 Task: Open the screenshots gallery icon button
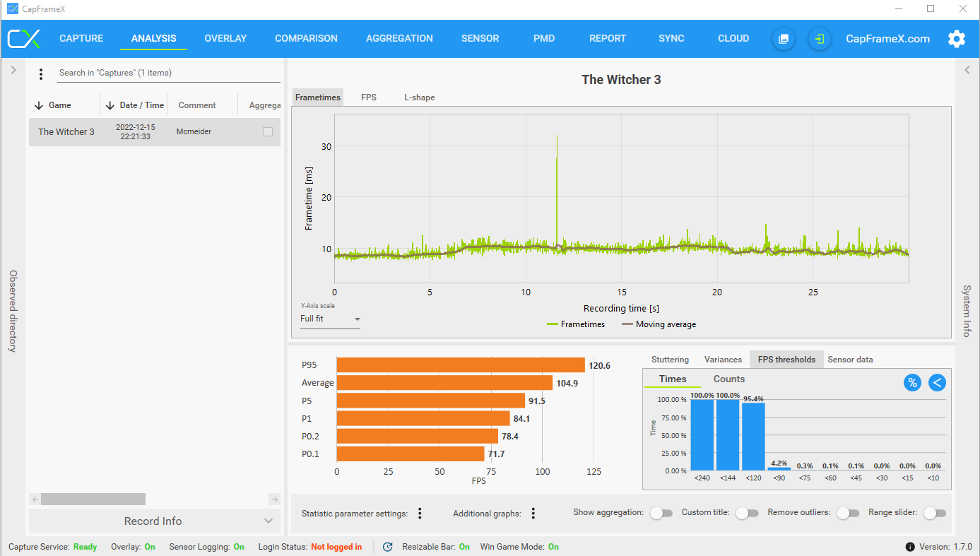(783, 39)
